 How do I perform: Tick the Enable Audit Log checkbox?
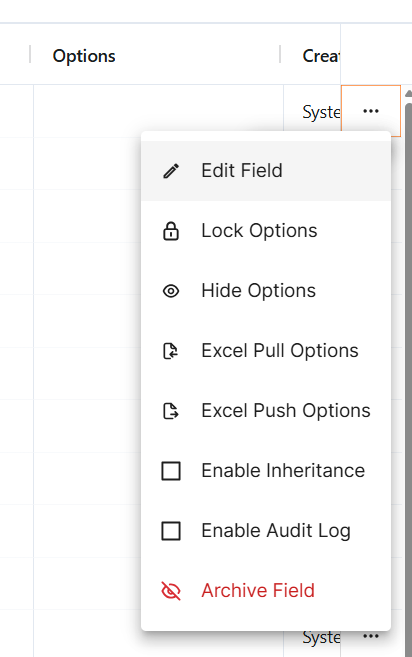tap(171, 531)
